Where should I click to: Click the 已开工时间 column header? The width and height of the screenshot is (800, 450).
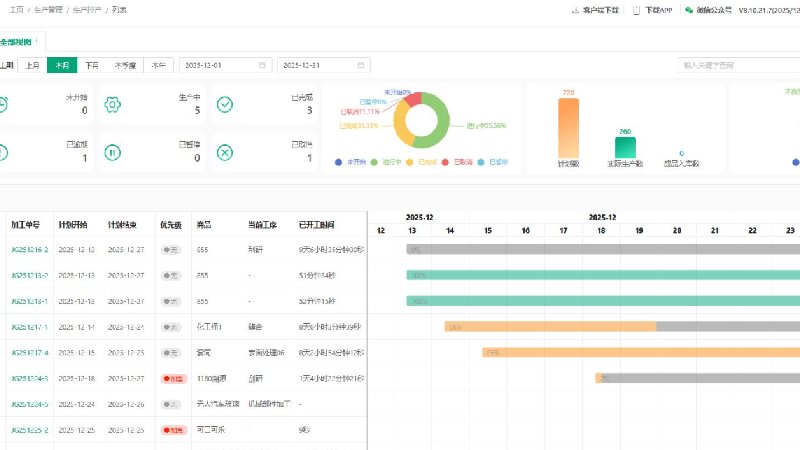tap(316, 224)
